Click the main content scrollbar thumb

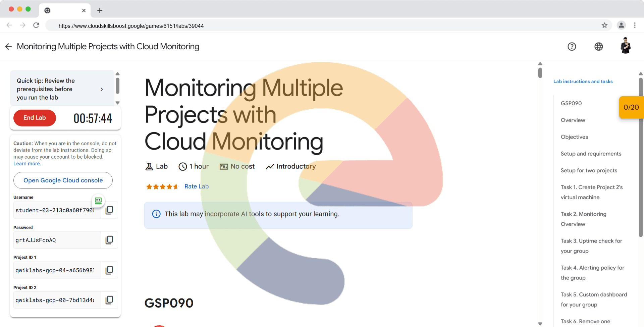click(x=540, y=72)
